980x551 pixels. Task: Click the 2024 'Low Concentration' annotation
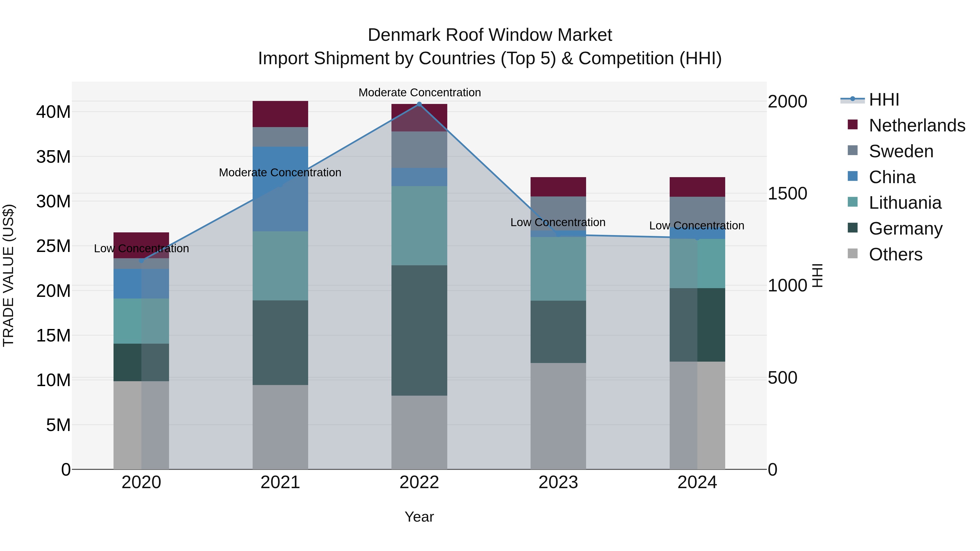[697, 226]
